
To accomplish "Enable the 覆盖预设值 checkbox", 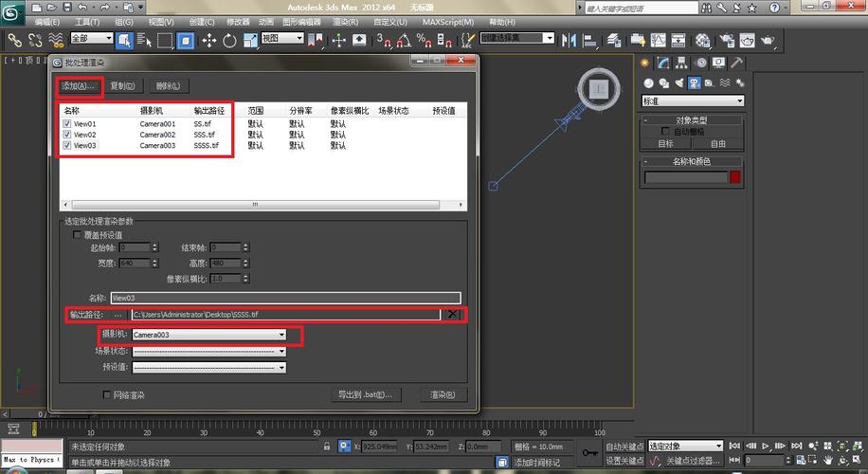I will coord(78,234).
